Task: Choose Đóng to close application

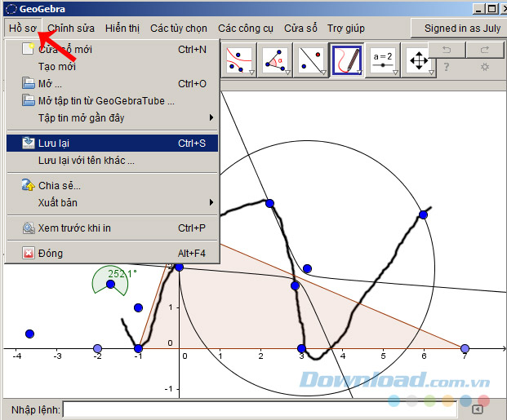Action: point(112,253)
